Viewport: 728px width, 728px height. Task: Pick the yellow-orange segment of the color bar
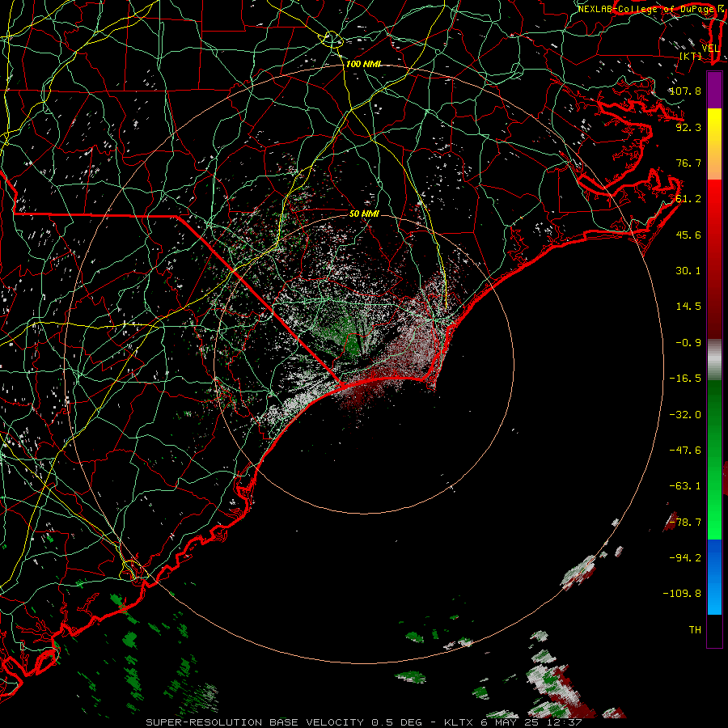pyautogui.click(x=714, y=144)
